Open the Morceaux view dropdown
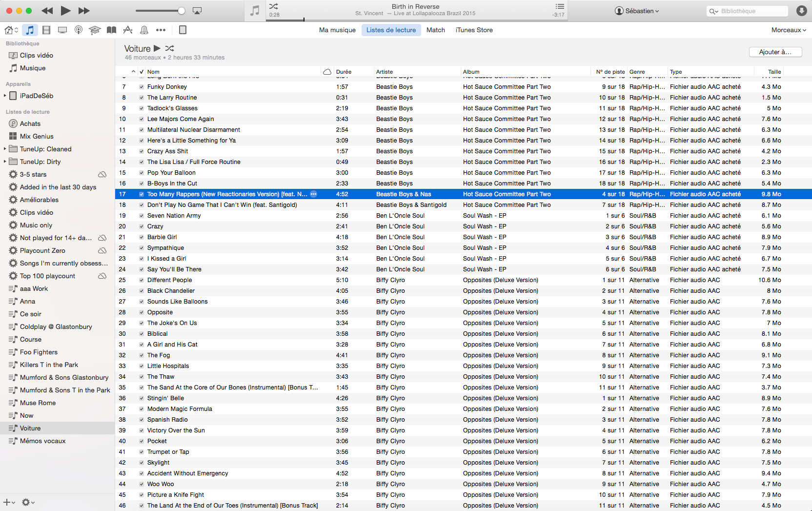Screen dimensions: 812x511 click(x=789, y=30)
